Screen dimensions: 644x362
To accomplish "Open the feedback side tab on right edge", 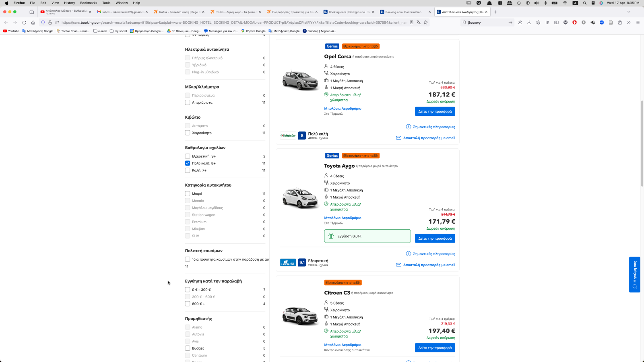I will pos(635,275).
